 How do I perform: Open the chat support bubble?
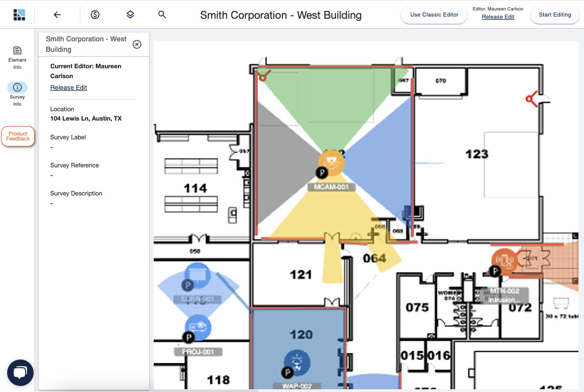[x=20, y=373]
